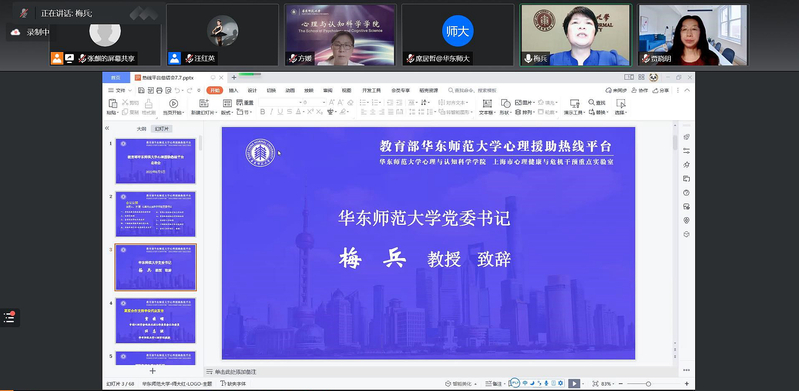The height and width of the screenshot is (391, 799).
Task: Expand the 文件 file menu arrow
Action: click(130, 90)
